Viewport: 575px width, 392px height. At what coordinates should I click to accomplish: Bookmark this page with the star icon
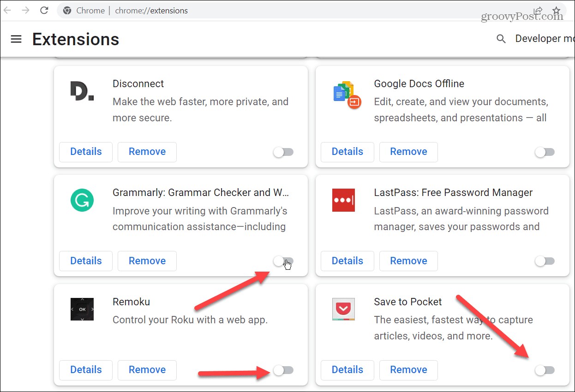point(557,10)
